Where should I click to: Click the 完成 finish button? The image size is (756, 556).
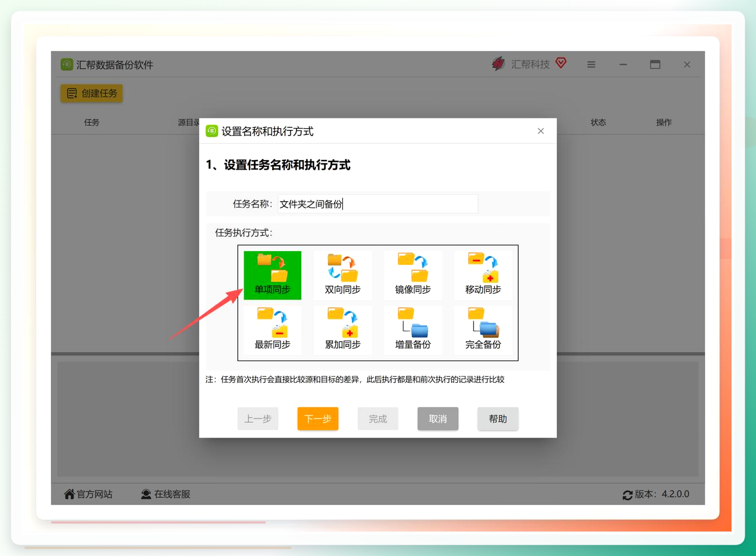point(378,419)
